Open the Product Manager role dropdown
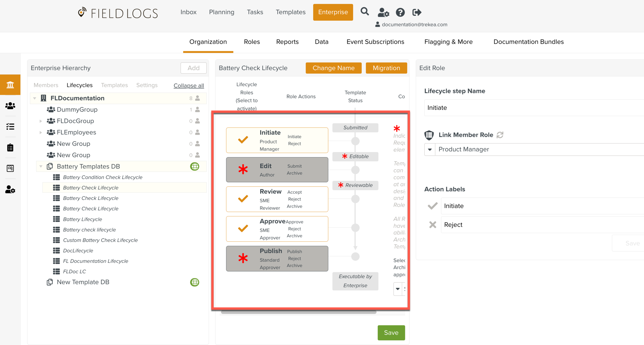The image size is (644, 345). 430,149
